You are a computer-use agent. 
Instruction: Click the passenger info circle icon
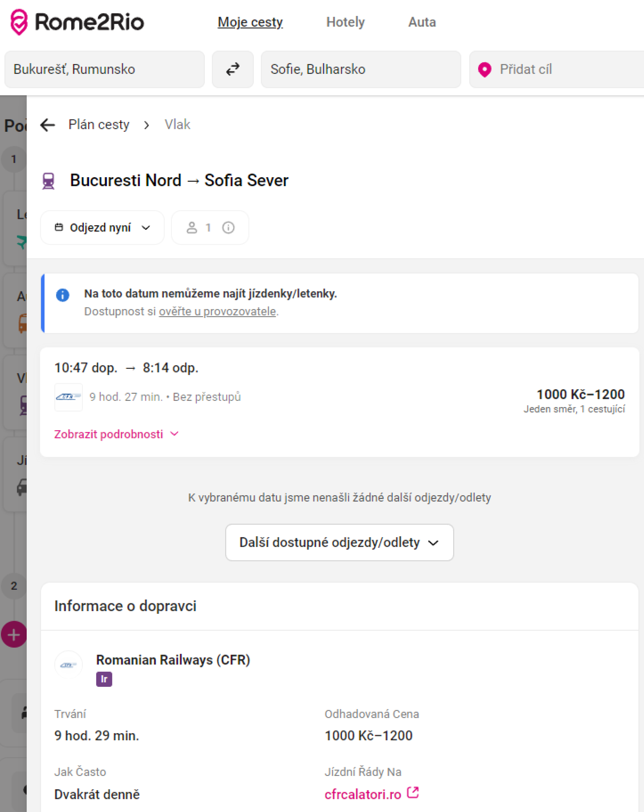point(229,227)
